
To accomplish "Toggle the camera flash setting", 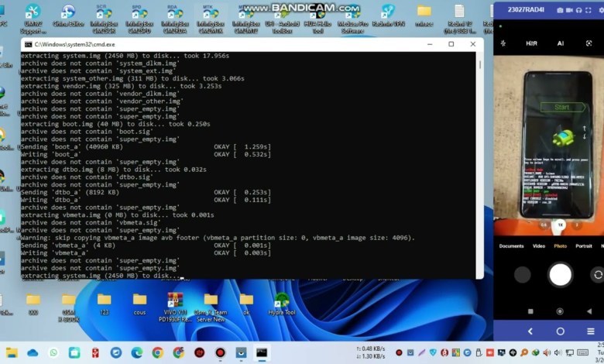I will (503, 43).
